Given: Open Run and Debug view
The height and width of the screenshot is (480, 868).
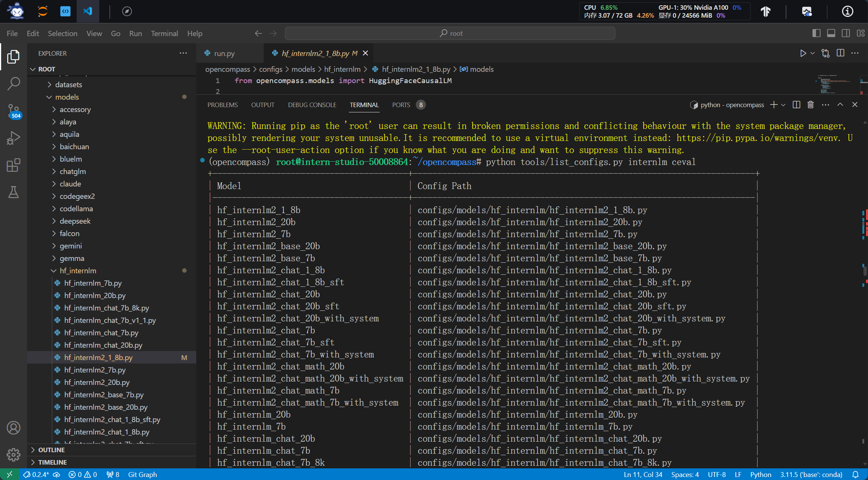Looking at the screenshot, I should pos(14,138).
